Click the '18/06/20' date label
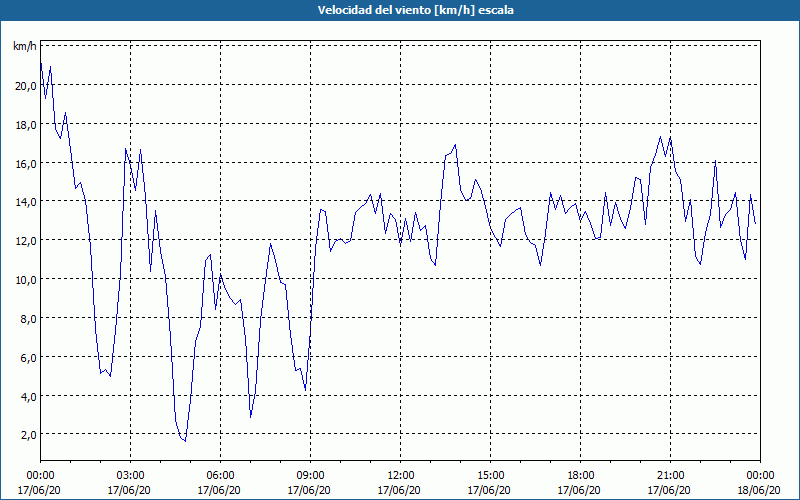The image size is (800, 500). click(x=759, y=490)
